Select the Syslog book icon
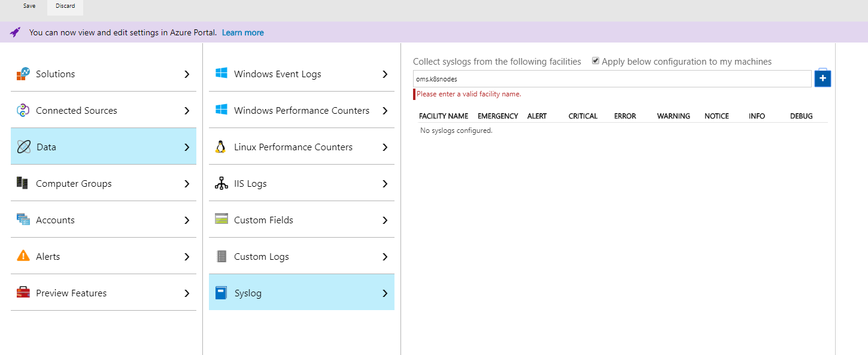868x355 pixels. [x=222, y=293]
